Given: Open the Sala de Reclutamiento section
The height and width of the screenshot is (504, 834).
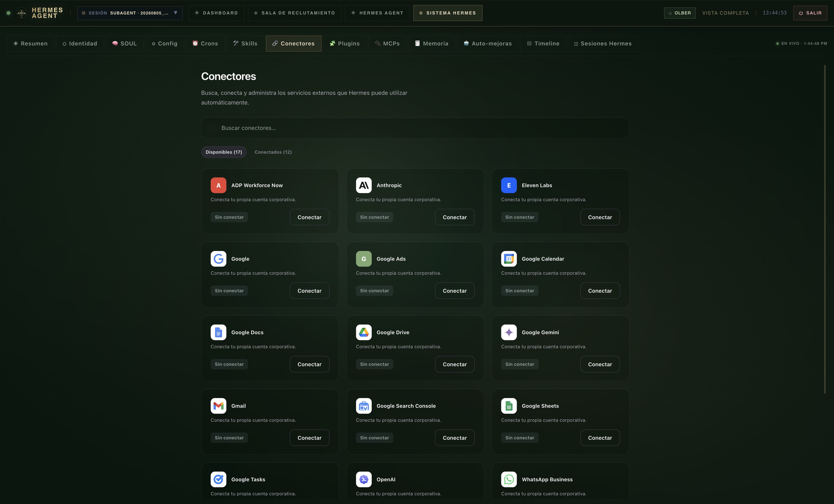Looking at the screenshot, I should [x=294, y=13].
